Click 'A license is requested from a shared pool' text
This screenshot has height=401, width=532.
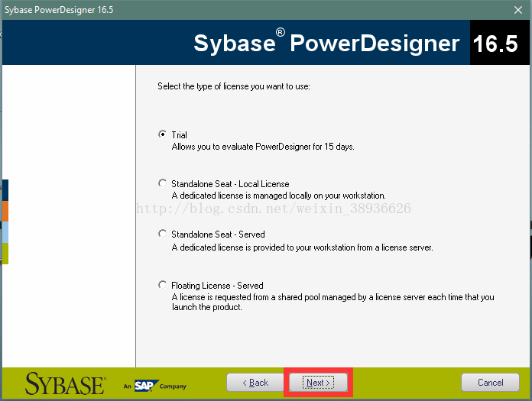click(x=332, y=302)
